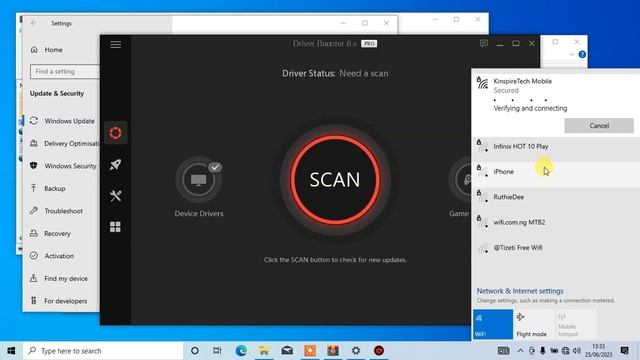This screenshot has height=360, width=640.
Task: Open the Tools wrench icon in sidebar
Action: 116,196
